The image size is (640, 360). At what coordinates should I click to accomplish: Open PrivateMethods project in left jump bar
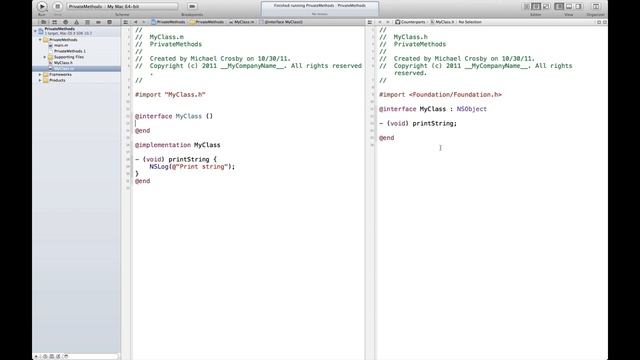click(168, 22)
